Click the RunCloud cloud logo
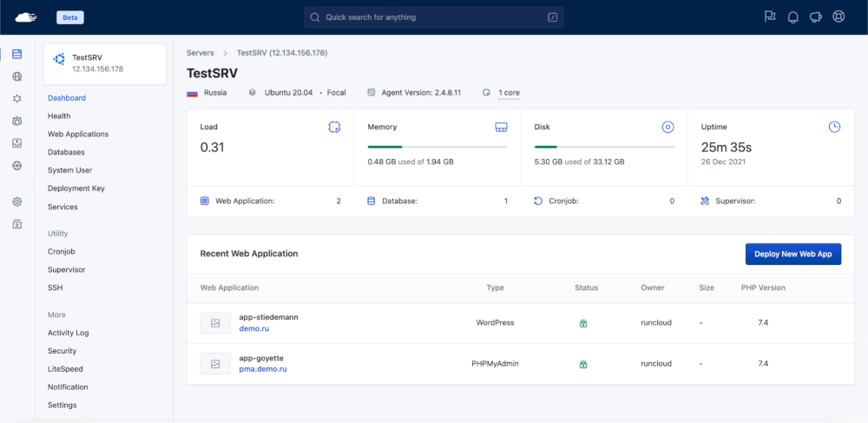868x423 pixels. coord(26,17)
